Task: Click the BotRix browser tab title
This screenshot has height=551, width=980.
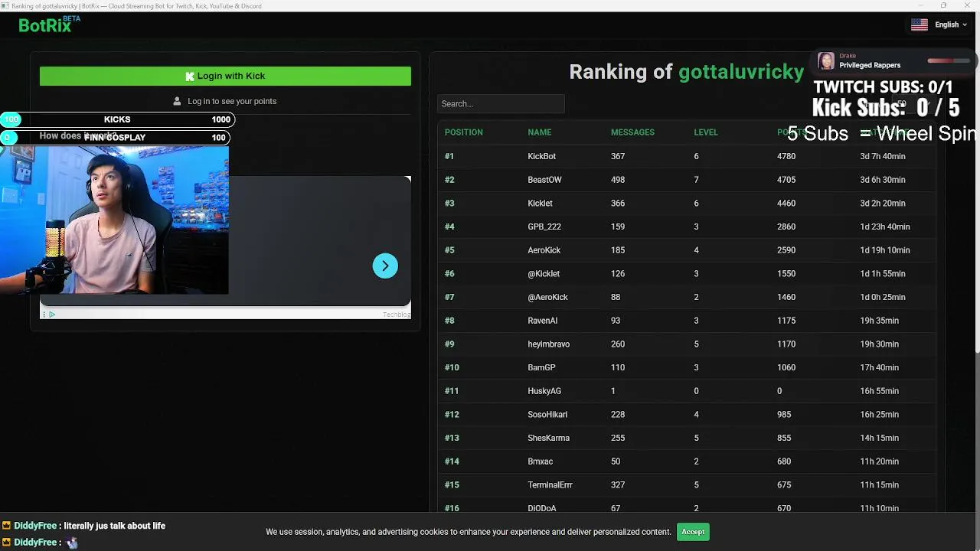Action: pos(136,5)
